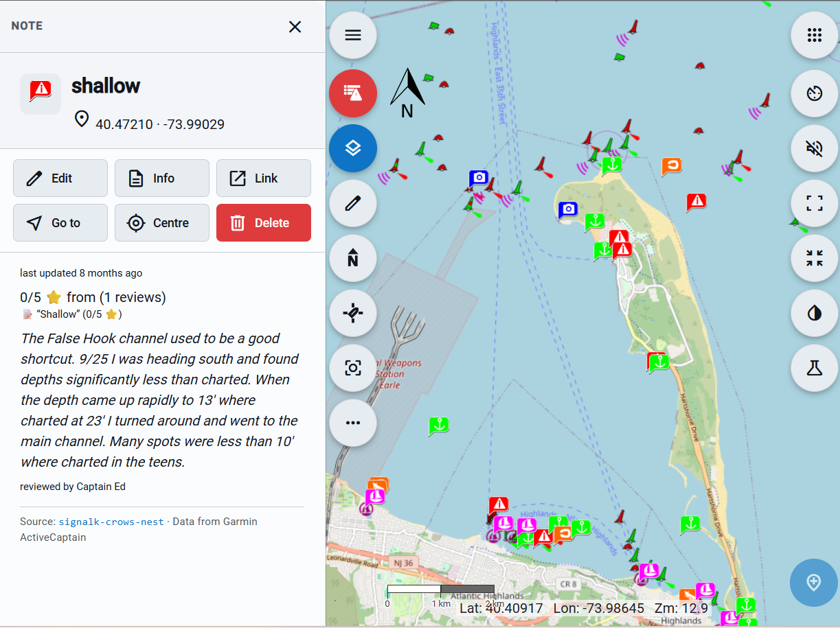Click the blue camera marker on Sandy Hook
840x628 pixels.
click(x=567, y=209)
